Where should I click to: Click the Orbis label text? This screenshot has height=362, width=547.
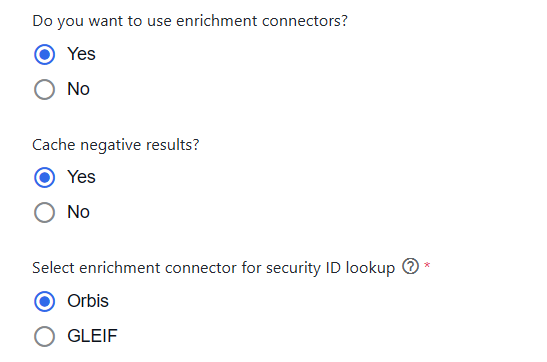click(88, 301)
